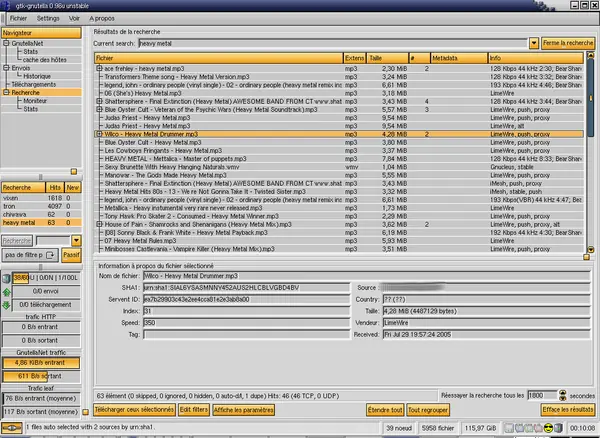Click the GnutellaNet 4,86 KiB/s entrant bar
The image size is (600, 438).
pyautogui.click(x=42, y=361)
